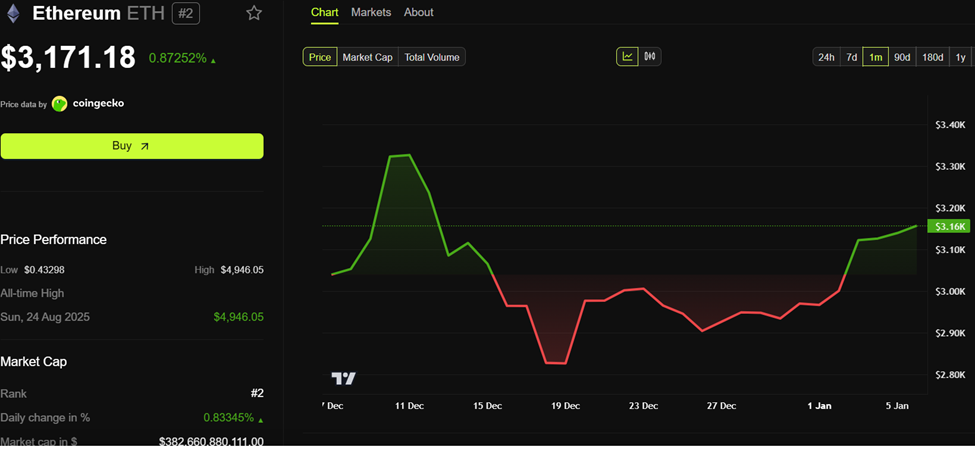
Task: Set chart range to 1m
Action: [x=876, y=57]
